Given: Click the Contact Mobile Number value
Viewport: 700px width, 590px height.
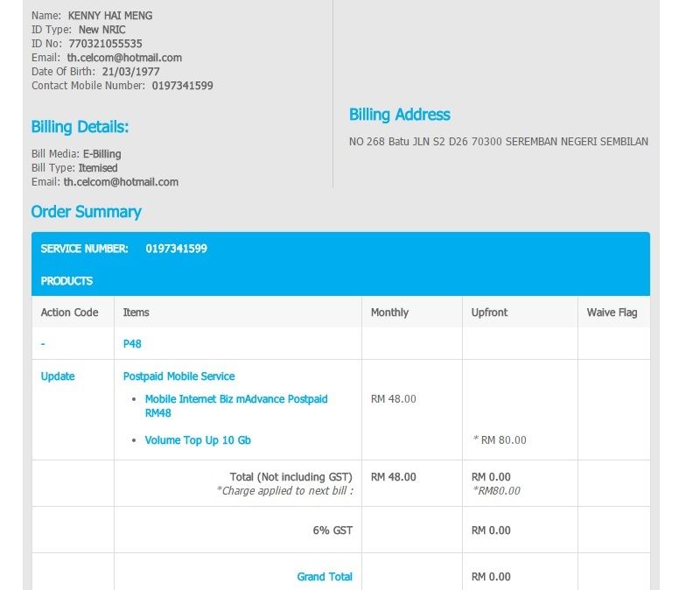Looking at the screenshot, I should click(182, 86).
